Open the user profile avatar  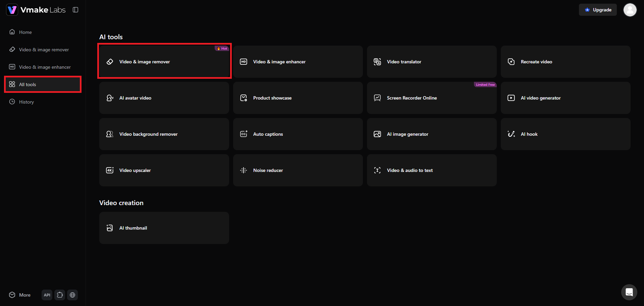pyautogui.click(x=630, y=10)
